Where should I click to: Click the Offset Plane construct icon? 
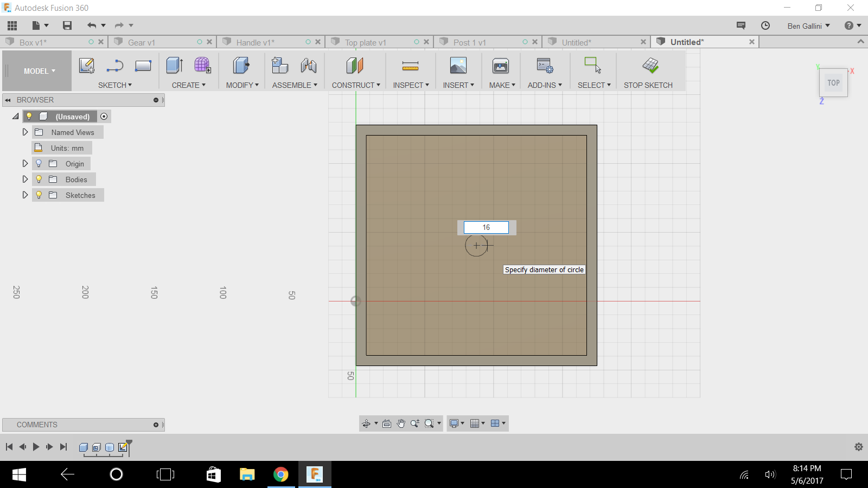tap(355, 66)
